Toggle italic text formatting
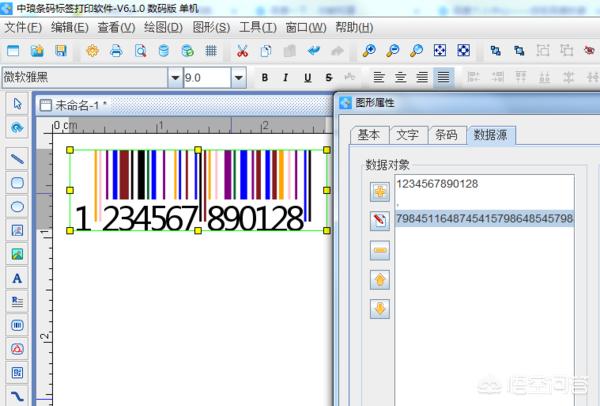This screenshot has height=406, width=600. point(285,78)
